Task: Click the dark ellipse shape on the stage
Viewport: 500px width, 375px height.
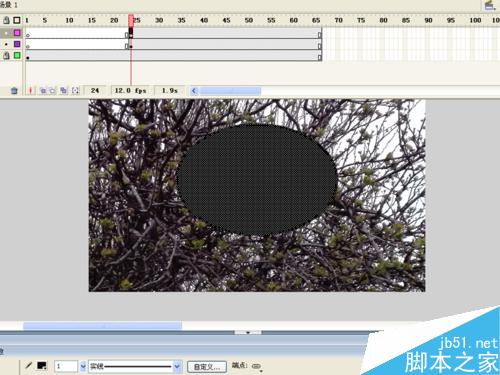Action: (256, 179)
